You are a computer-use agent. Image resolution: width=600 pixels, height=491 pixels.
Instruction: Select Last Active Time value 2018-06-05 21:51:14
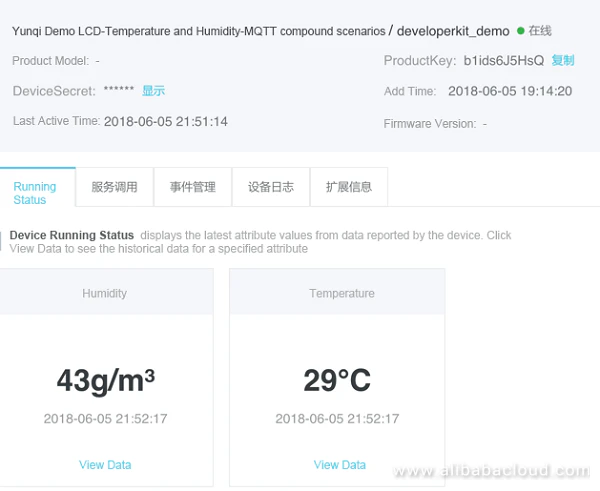click(x=166, y=122)
